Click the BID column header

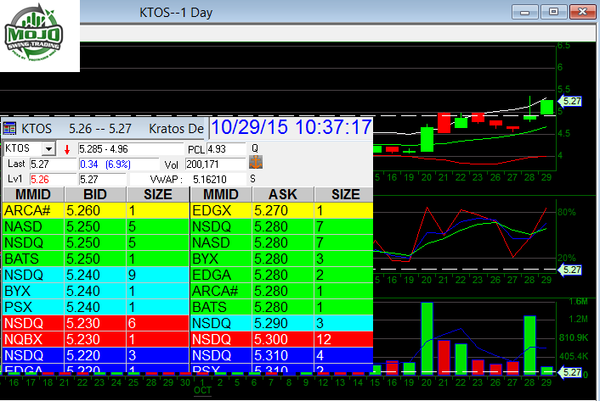click(x=94, y=194)
